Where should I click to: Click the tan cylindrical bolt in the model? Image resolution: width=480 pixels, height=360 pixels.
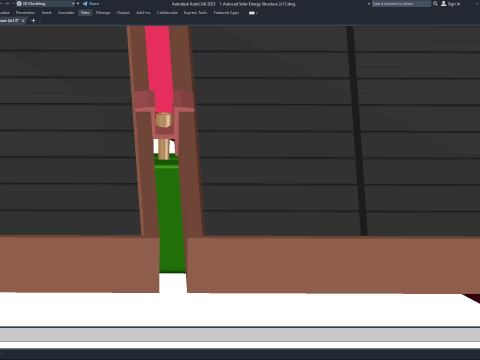point(163,120)
